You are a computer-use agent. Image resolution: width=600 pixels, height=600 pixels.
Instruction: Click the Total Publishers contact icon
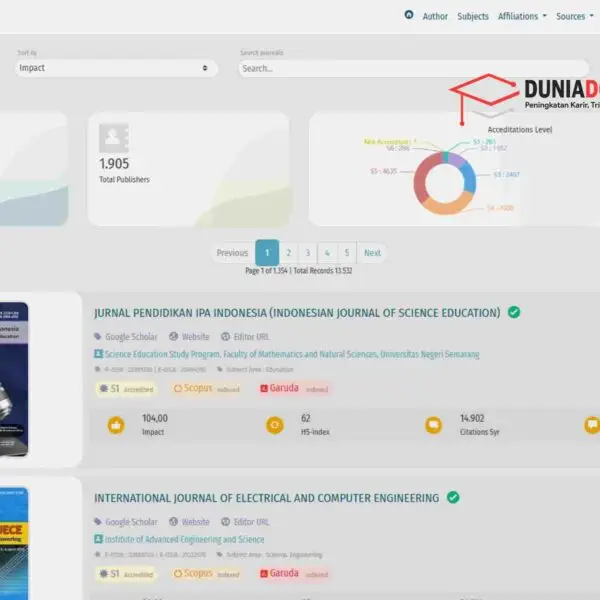tap(114, 138)
